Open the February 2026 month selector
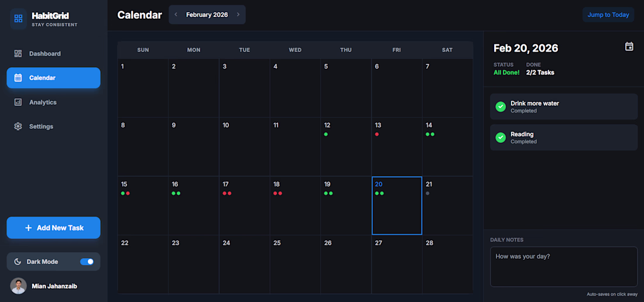This screenshot has width=644, height=302. [x=207, y=15]
